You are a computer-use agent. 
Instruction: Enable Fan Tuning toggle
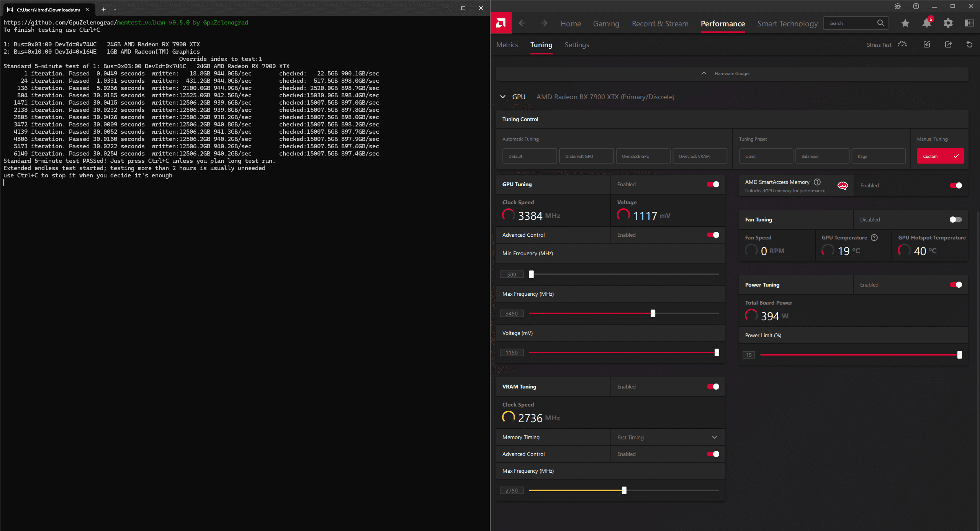(955, 220)
